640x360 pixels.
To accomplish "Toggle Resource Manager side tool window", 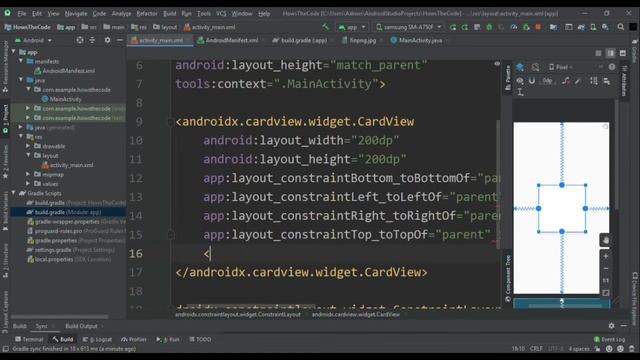I will 5,66.
